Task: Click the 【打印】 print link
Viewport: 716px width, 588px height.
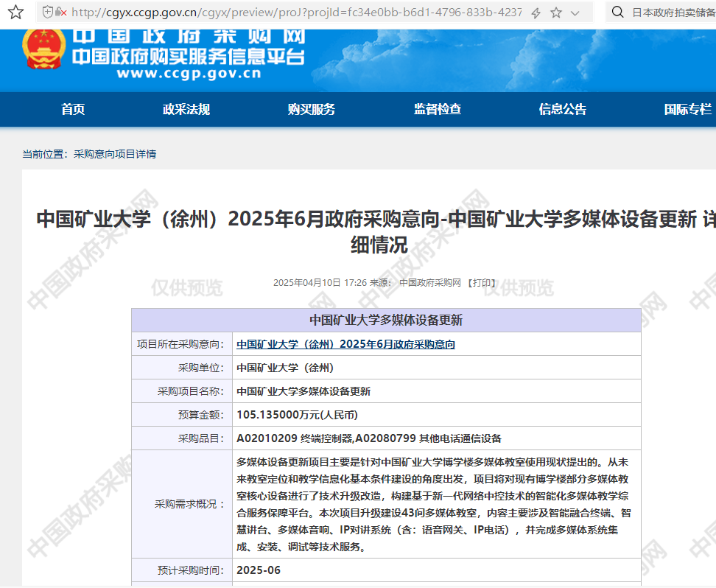Action: pos(481,283)
